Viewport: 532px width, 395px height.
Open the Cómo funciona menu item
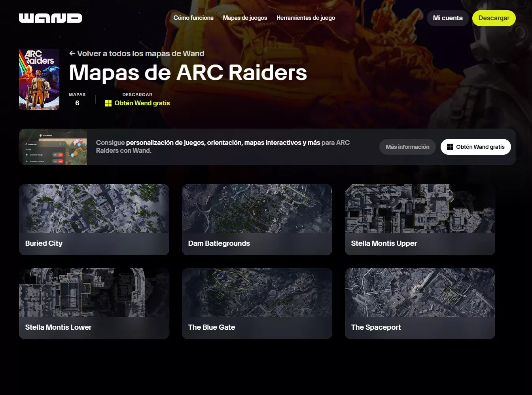(193, 18)
